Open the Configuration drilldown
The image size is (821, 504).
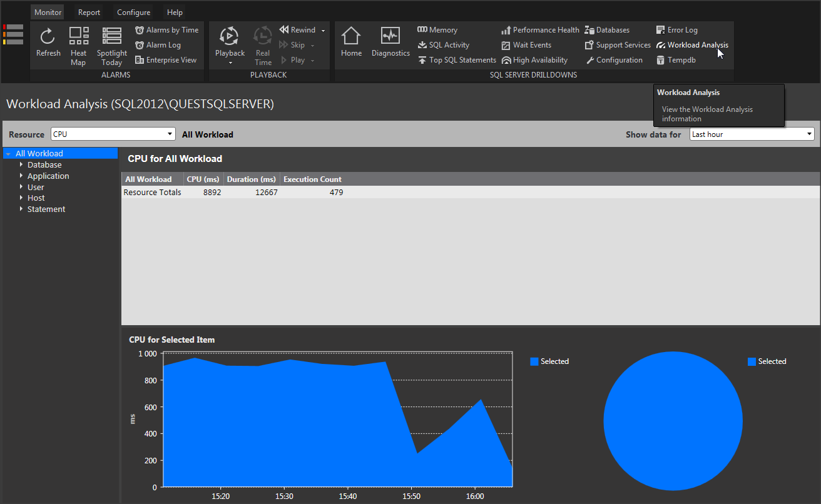point(614,60)
